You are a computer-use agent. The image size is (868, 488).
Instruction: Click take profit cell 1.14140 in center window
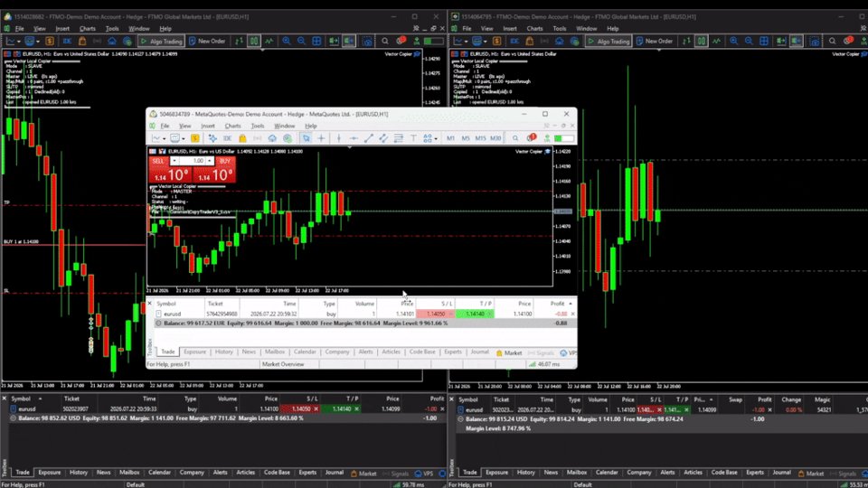(475, 314)
